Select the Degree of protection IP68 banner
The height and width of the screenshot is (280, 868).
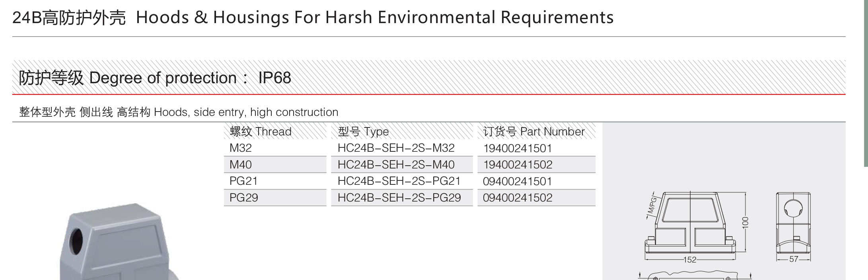429,77
